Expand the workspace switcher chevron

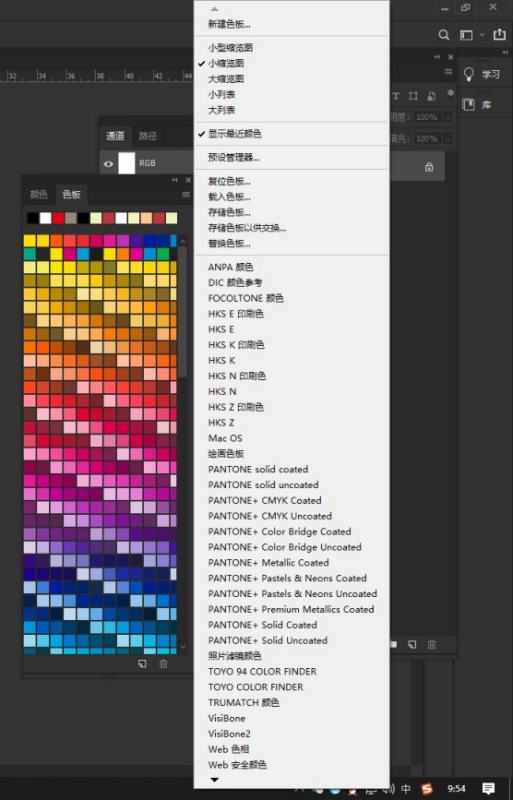[x=482, y=35]
